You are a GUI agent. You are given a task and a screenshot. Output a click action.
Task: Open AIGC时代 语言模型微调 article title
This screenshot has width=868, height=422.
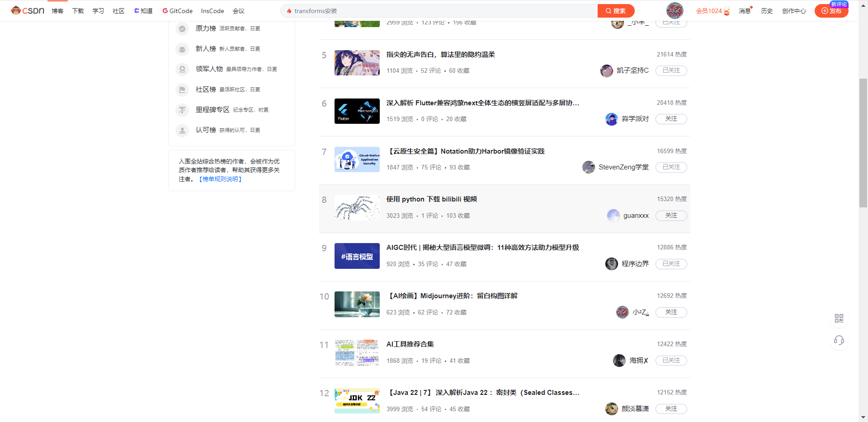483,248
